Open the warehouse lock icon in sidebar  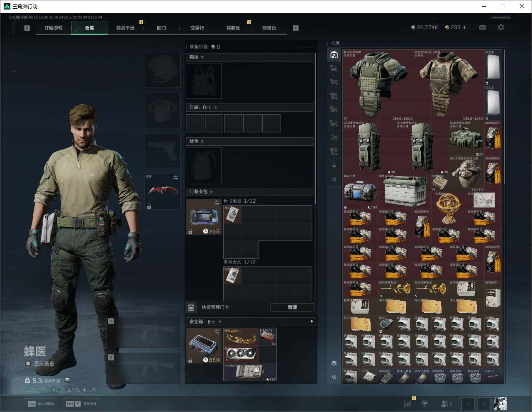[x=334, y=166]
